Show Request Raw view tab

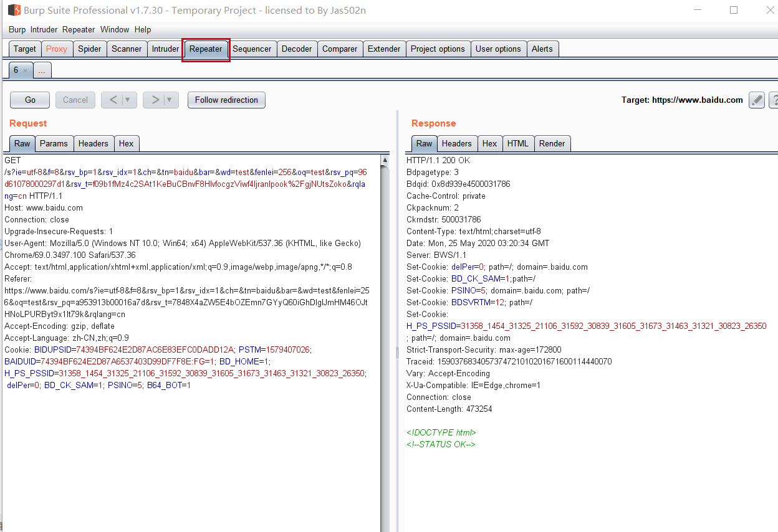22,143
